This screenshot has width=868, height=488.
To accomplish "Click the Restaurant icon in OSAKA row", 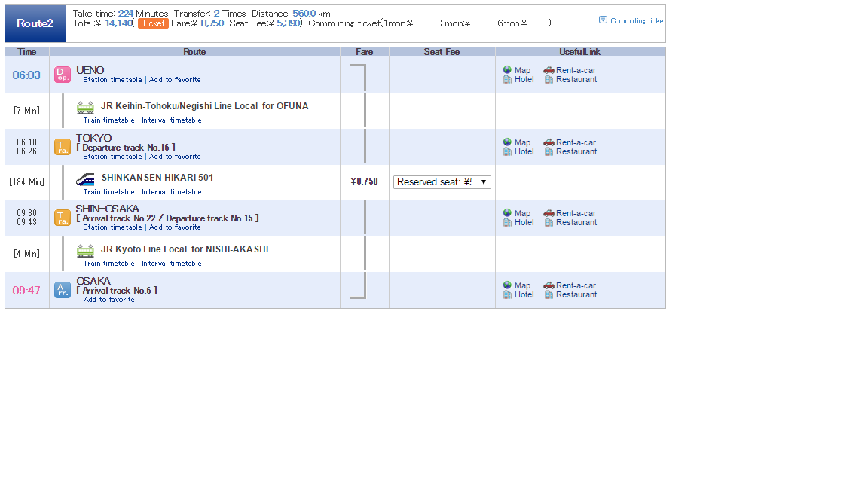I will [549, 295].
